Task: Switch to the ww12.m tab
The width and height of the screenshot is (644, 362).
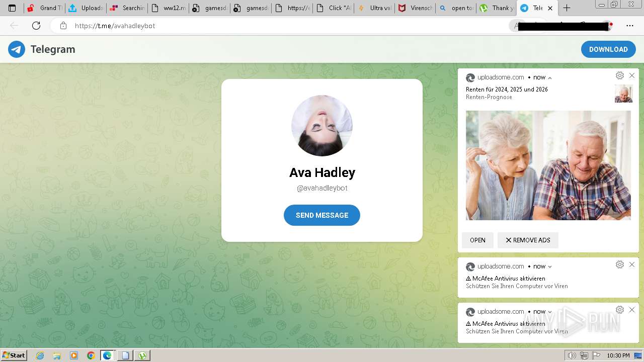Action: (x=169, y=8)
